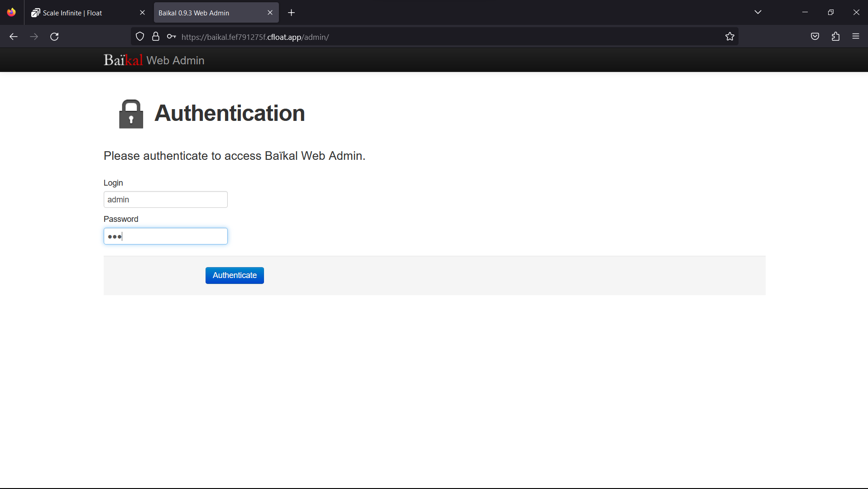Restore down the browser window
Screen dimensions: 868x489
pyautogui.click(x=830, y=12)
